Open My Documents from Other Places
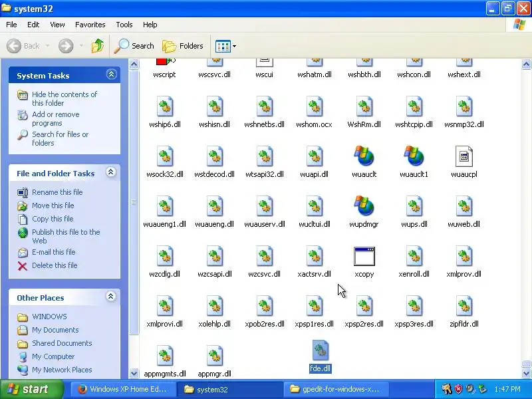Screen dimensions: 532x399 click(55, 330)
